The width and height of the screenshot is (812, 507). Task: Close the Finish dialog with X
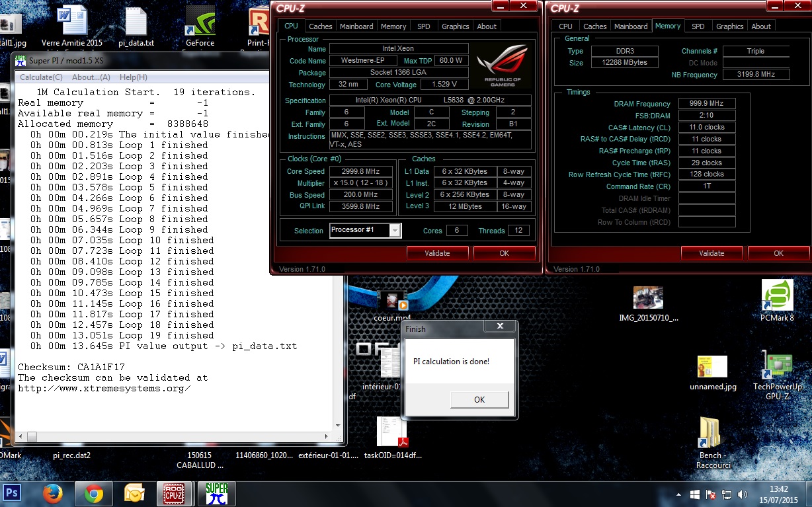(500, 327)
